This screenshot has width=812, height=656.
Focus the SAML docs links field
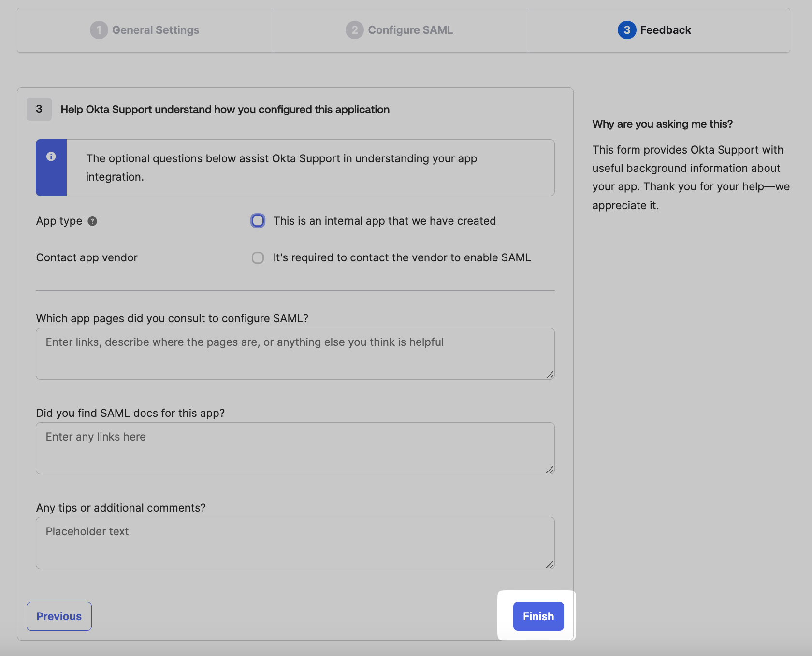295,448
